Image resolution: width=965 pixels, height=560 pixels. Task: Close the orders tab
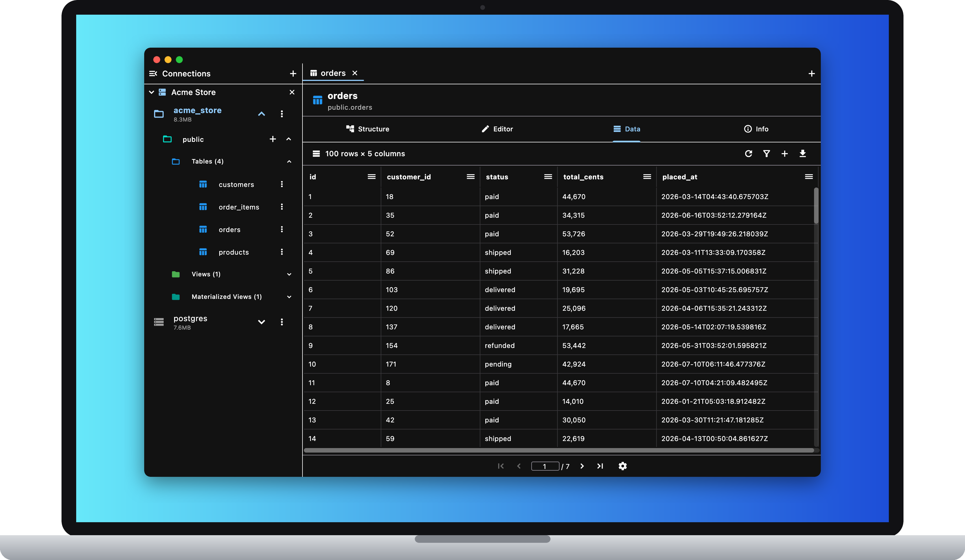click(355, 73)
